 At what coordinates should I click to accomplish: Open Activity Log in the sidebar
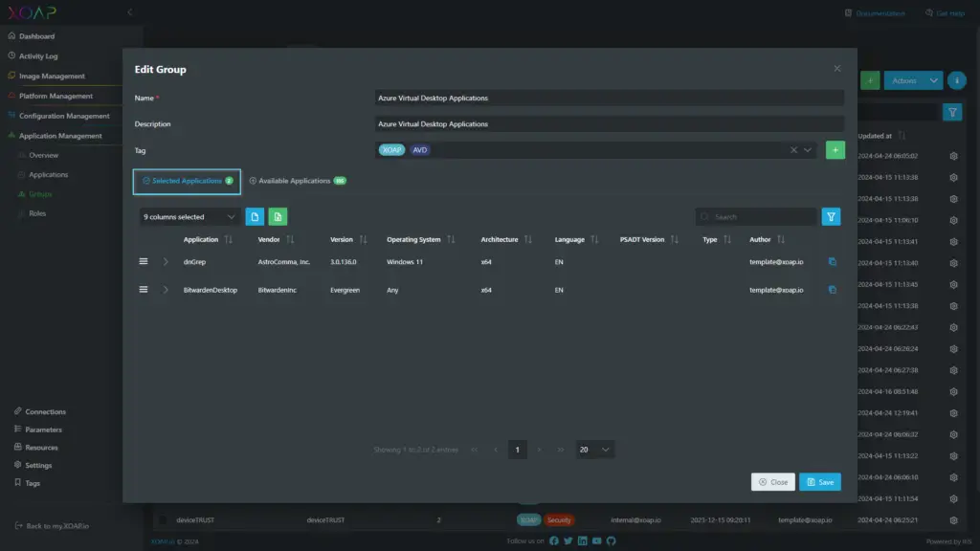pos(38,56)
